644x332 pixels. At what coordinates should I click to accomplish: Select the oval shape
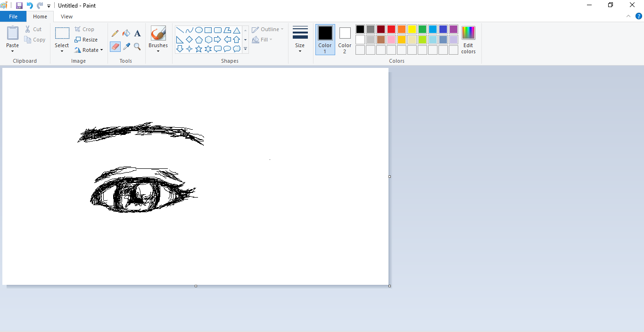198,30
